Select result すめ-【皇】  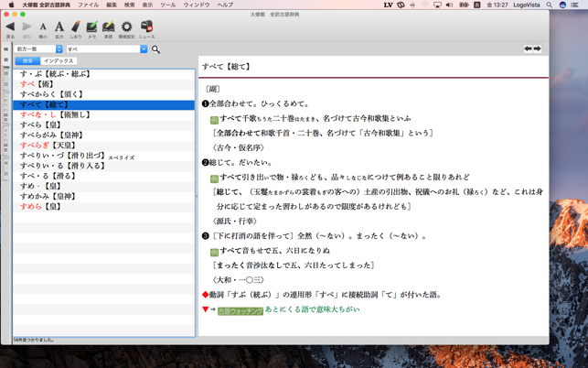click(104, 186)
